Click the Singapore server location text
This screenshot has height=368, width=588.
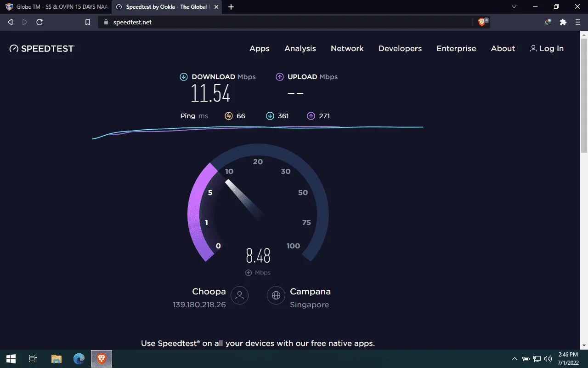309,305
